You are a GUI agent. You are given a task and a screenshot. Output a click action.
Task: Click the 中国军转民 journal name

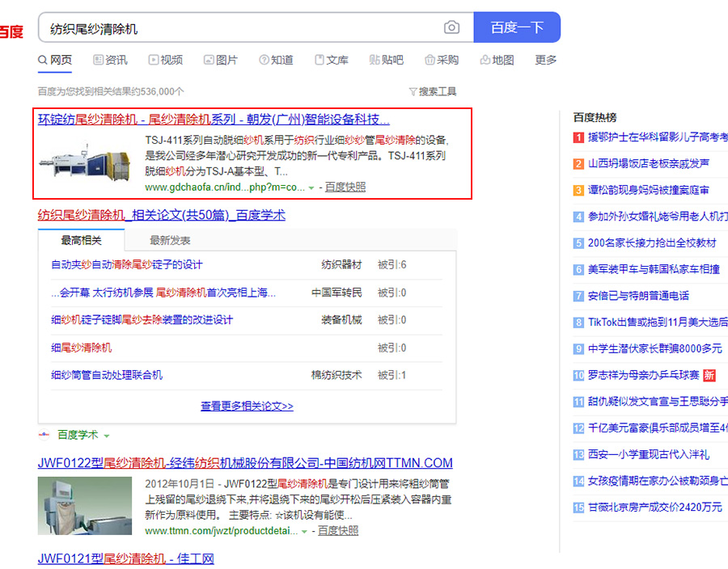coord(336,293)
